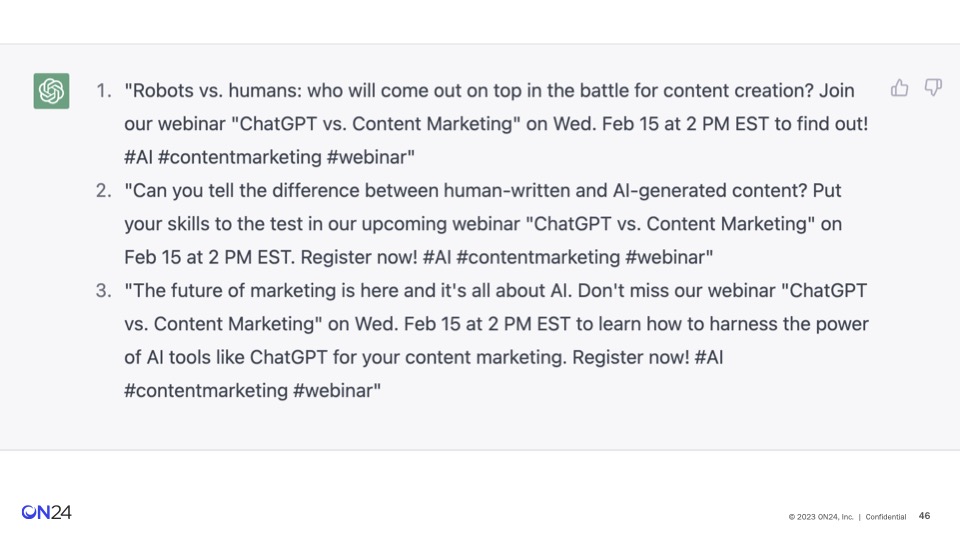The width and height of the screenshot is (960, 540).
Task: Click the purple circle in the ON24 logo
Action: 28,512
